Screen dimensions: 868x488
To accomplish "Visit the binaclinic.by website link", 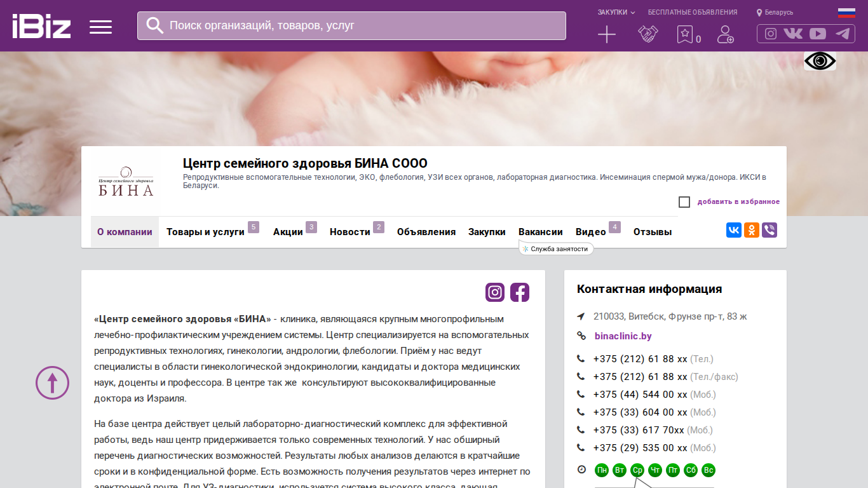I will click(623, 336).
